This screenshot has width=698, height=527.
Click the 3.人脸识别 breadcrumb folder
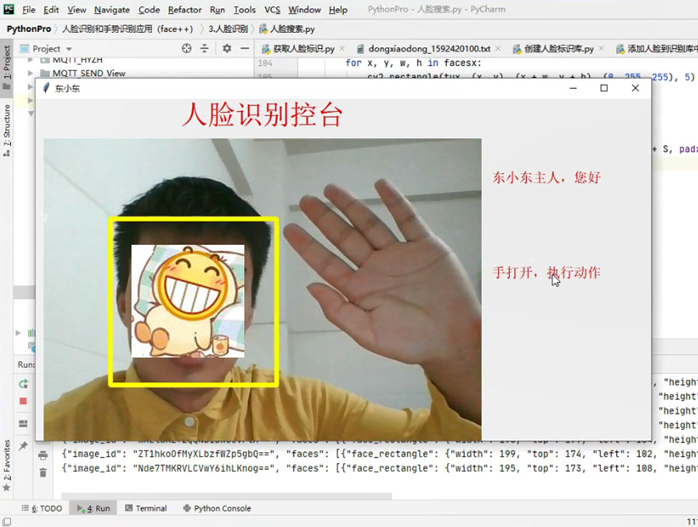[x=228, y=29]
